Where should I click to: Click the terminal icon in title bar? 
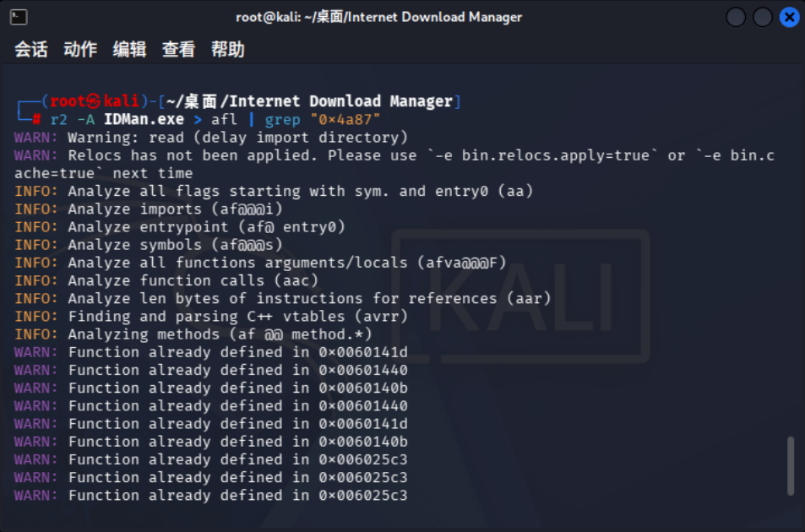coord(19,17)
